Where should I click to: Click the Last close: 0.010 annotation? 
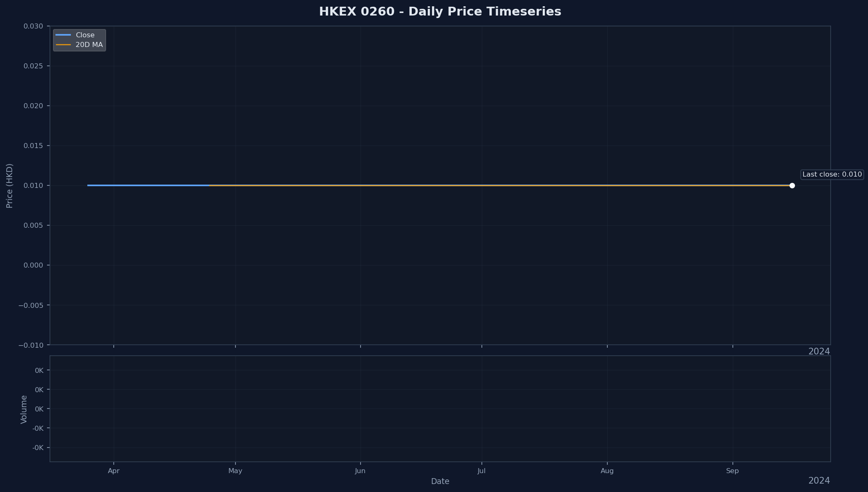832,174
